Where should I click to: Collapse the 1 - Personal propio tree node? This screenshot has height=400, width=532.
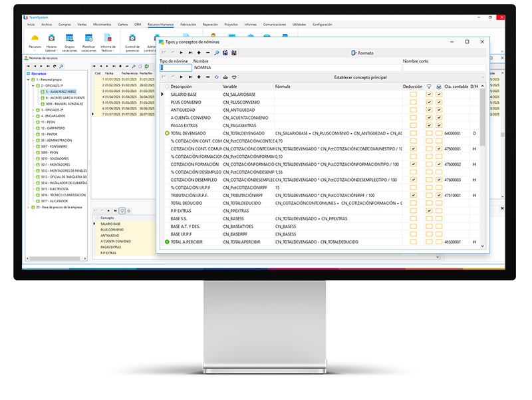click(x=27, y=79)
